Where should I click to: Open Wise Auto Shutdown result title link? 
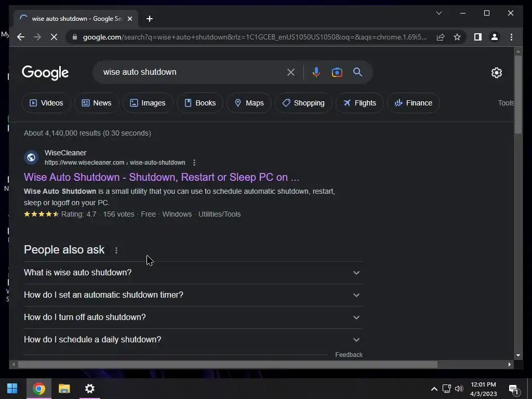pyautogui.click(x=162, y=177)
